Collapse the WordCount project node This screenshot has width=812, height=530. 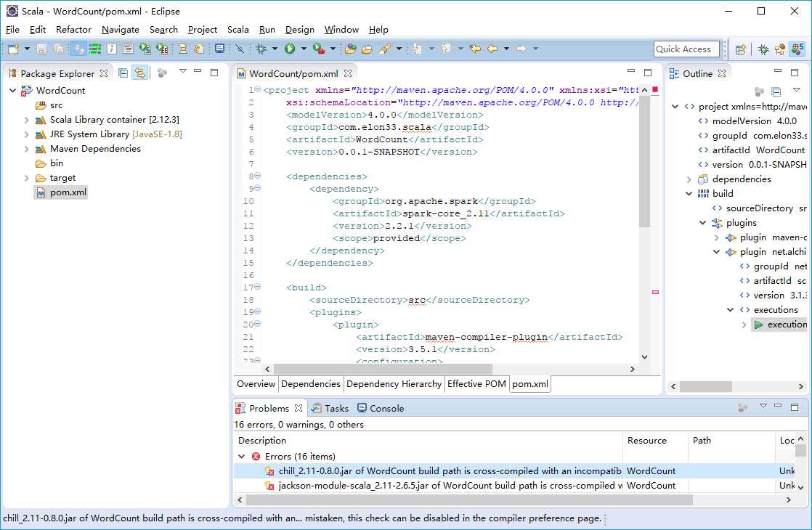tap(12, 91)
